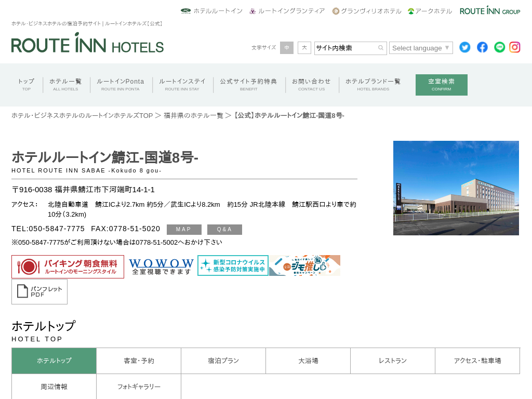Click the サイト内検索 search field
532x399 pixels.
tap(351, 48)
